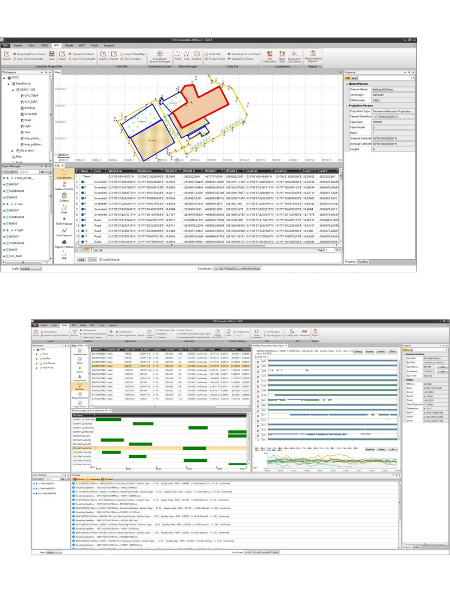The image size is (450, 600).
Task: Open Parameter Calculation tool
Action: point(294,56)
